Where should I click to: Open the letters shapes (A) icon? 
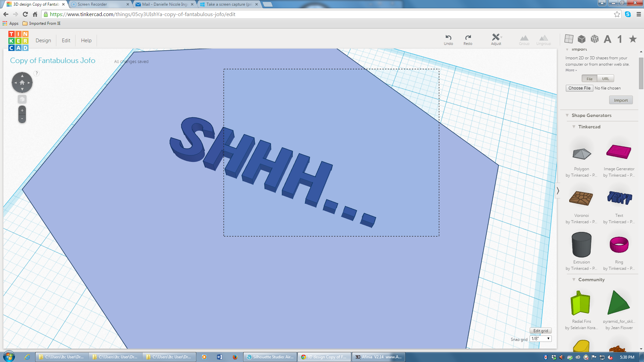coord(607,39)
